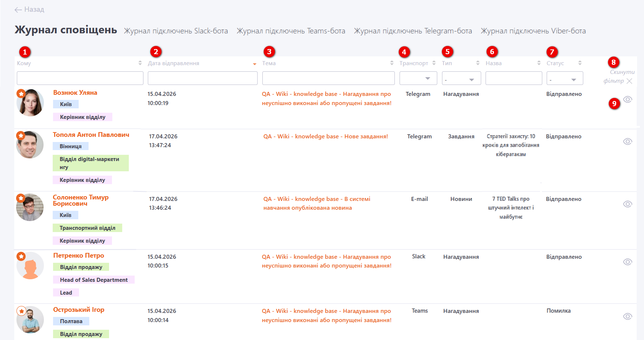Sort by Статус column arrows
This screenshot has height=340, width=644.
point(580,63)
